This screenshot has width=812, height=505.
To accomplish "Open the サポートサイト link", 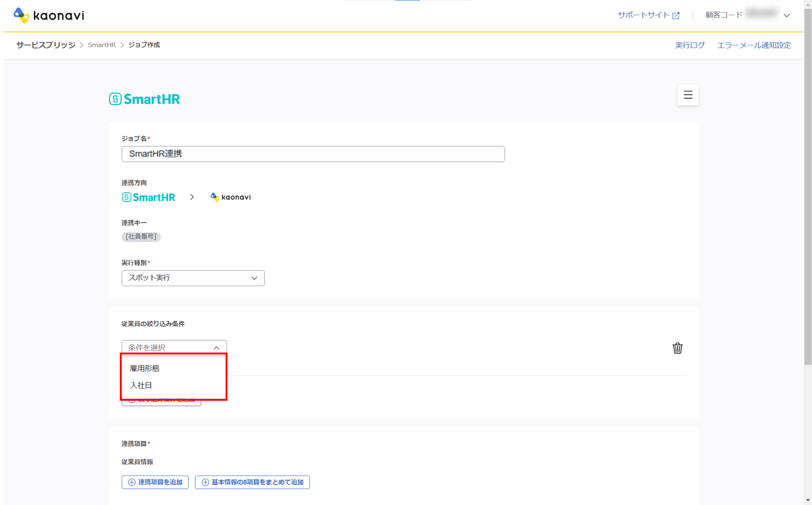I will (x=644, y=15).
